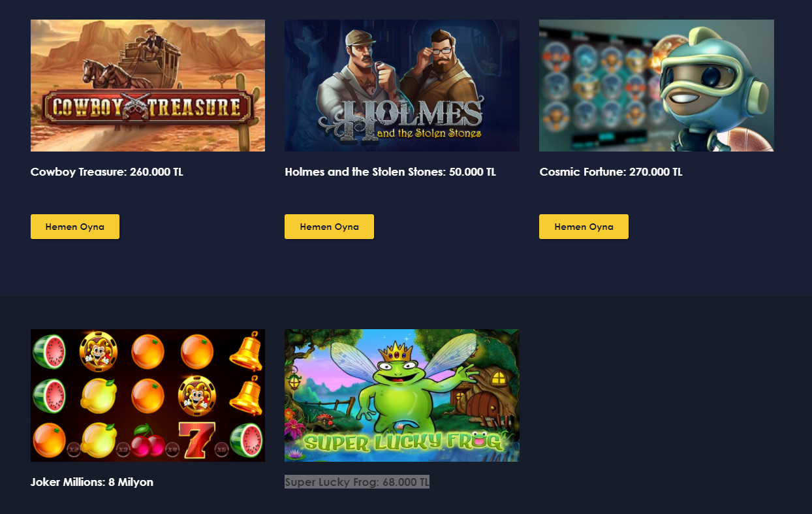The image size is (812, 514).
Task: Click Hemen Oyna under Cosmic Fortune
Action: coord(584,227)
